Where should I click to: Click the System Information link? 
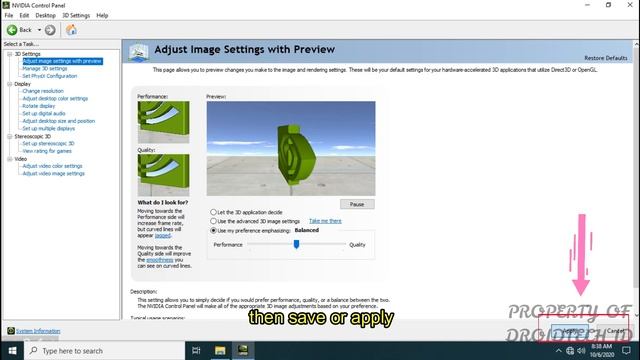38,331
